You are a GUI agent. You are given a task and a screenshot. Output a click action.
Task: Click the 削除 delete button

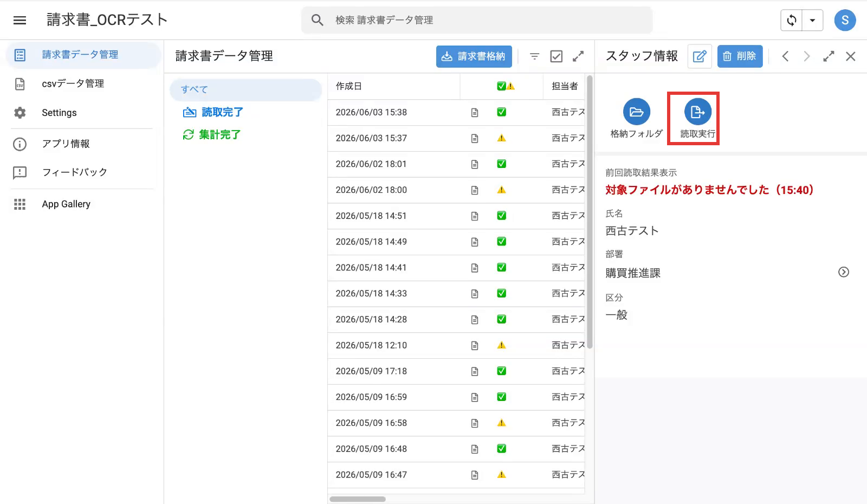pos(740,56)
